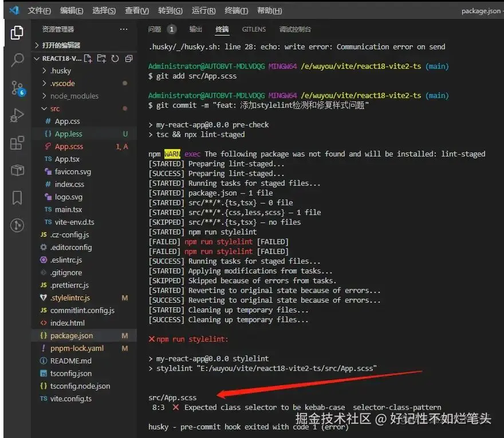Collapse the src folder
504x438 pixels.
(x=84, y=109)
